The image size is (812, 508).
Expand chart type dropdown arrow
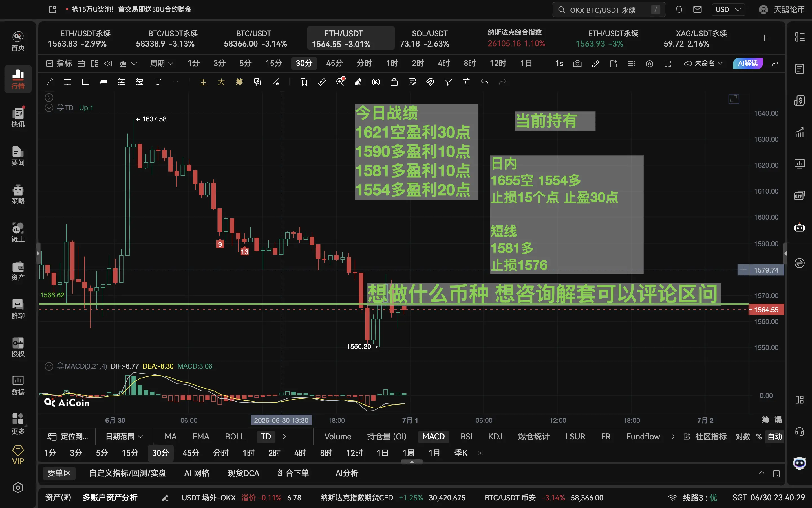coord(134,63)
